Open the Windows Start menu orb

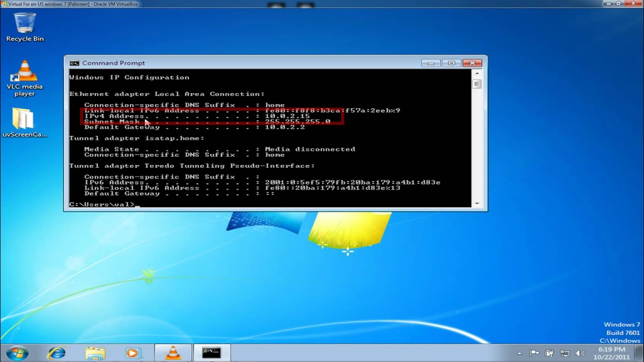pyautogui.click(x=17, y=352)
